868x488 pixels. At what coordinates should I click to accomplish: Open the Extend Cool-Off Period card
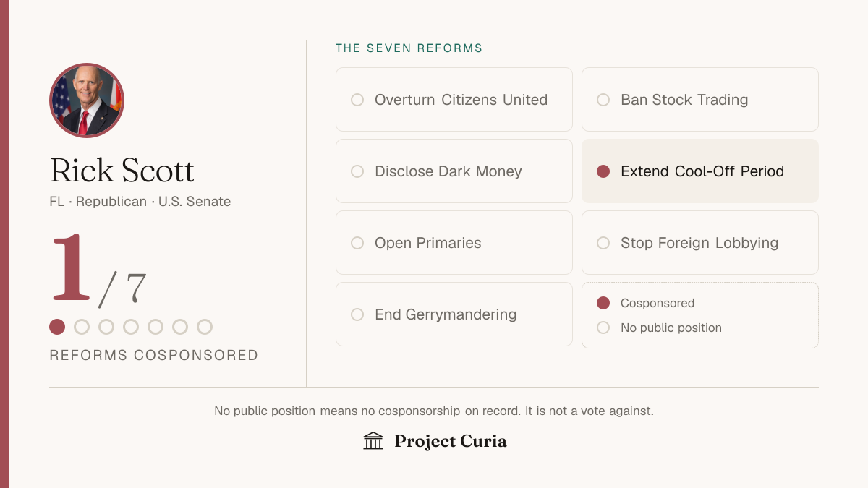(x=700, y=171)
